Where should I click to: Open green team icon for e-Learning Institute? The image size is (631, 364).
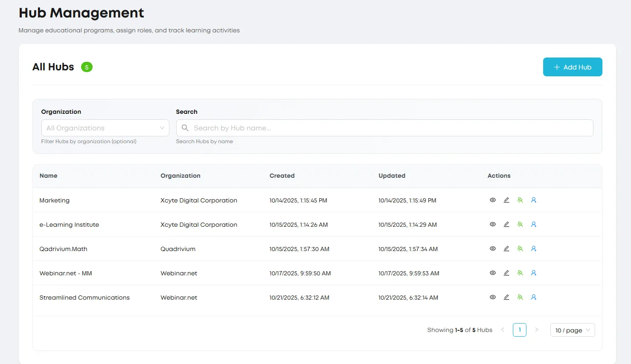[520, 224]
